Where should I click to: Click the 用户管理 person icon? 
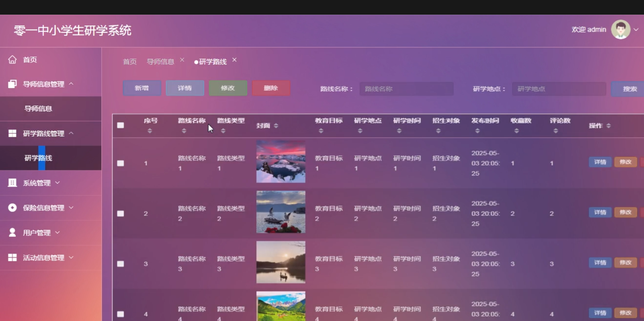click(12, 233)
